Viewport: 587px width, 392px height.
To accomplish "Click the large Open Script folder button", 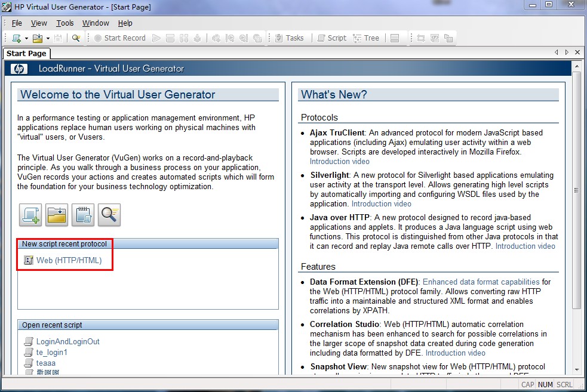I will point(57,215).
